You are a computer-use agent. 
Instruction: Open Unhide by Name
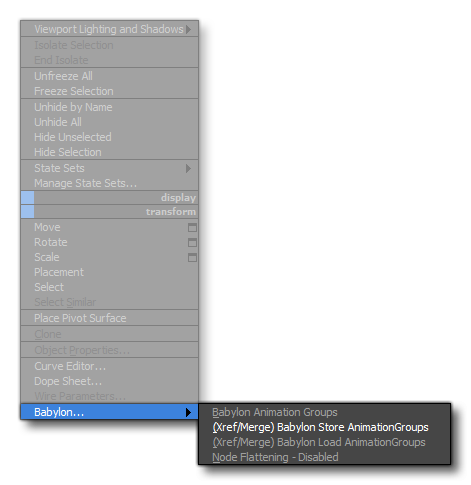tap(109, 107)
